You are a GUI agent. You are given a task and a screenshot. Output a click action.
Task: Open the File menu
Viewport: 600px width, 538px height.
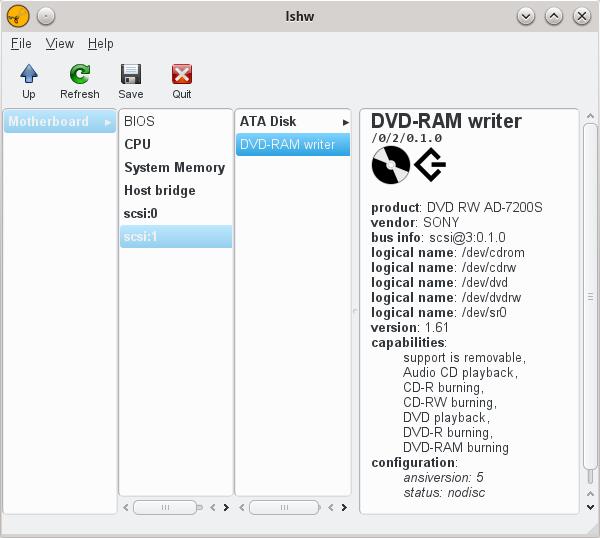coord(21,44)
